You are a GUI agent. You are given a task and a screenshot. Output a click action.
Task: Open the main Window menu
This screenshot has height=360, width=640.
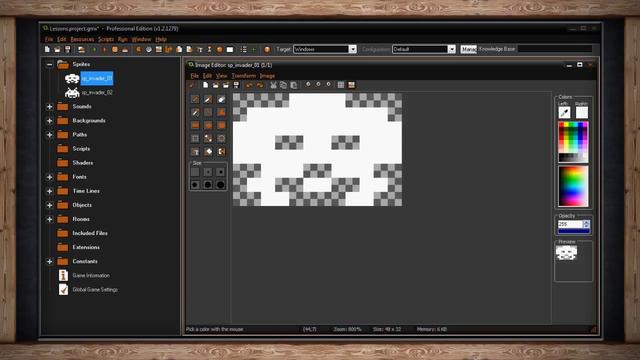coord(141,39)
